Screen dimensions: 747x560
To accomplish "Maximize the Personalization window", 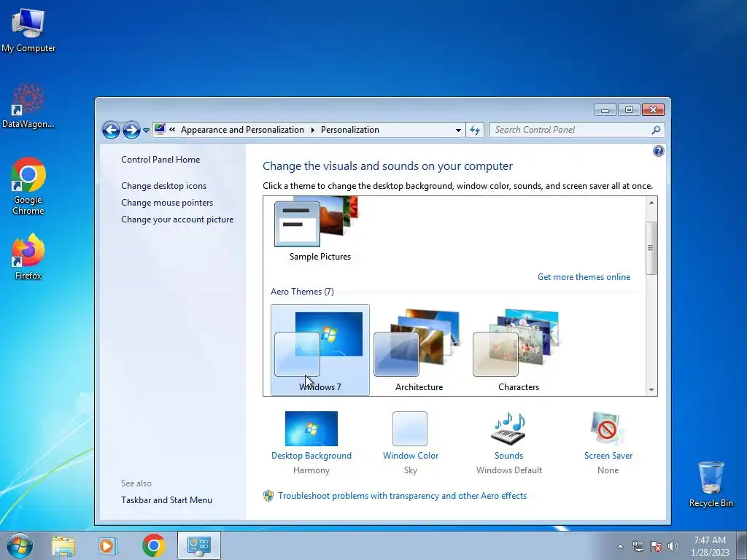I will [x=629, y=110].
